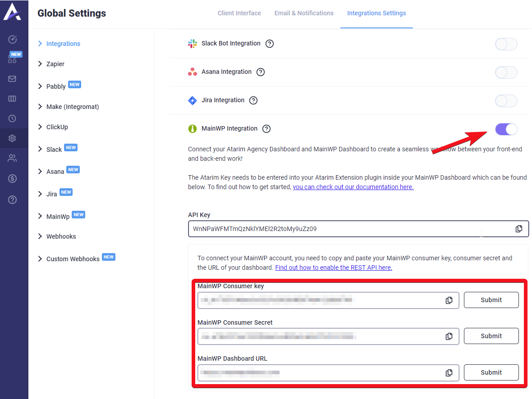Open the team members icon in sidebar
The height and width of the screenshot is (399, 532).
click(x=14, y=158)
